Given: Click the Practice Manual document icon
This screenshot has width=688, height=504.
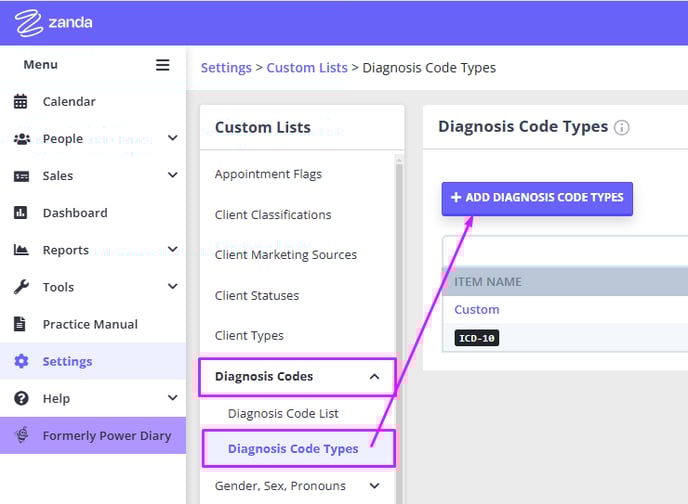Looking at the screenshot, I should 20,324.
